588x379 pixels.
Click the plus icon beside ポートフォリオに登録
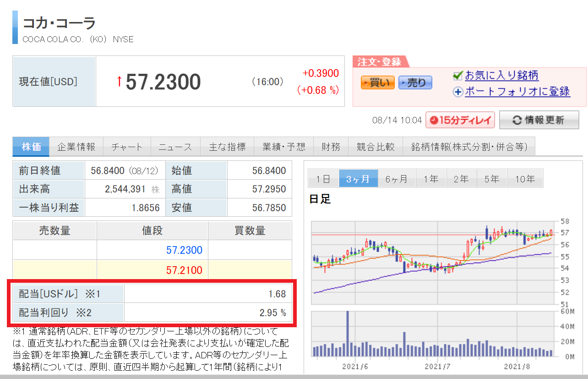click(458, 92)
